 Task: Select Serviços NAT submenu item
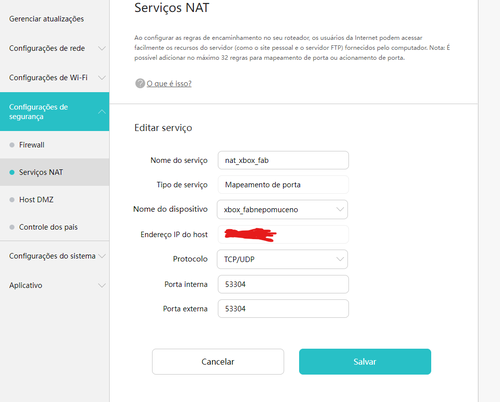[x=41, y=172]
